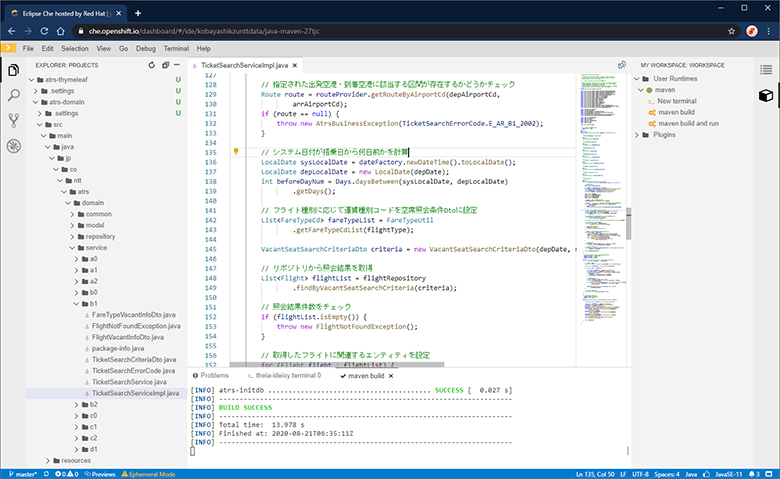Click Ephemeral Mode warning in status bar
Viewport: 780px width, 479px height.
148,474
